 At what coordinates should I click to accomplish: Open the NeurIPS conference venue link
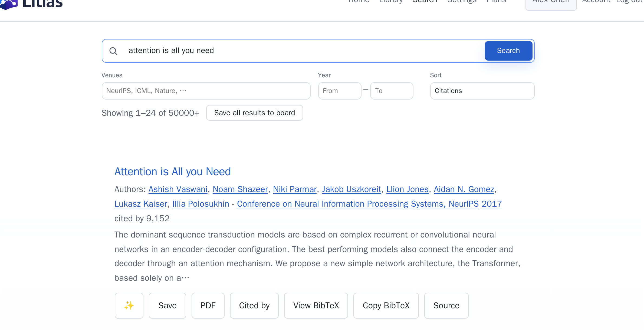click(358, 204)
